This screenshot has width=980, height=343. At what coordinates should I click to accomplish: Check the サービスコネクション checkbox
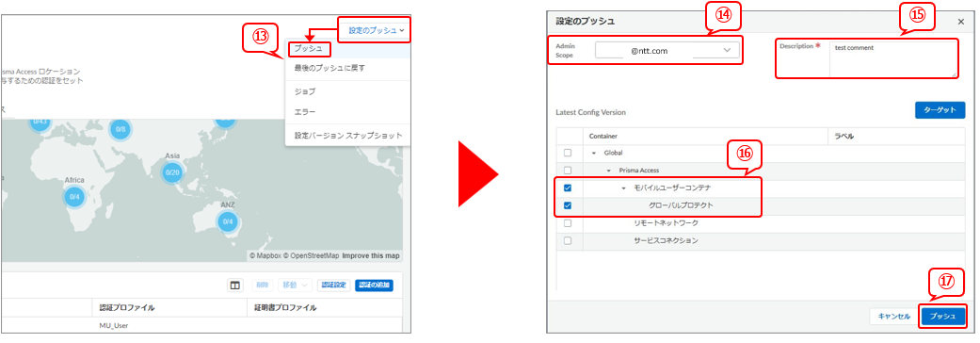pyautogui.click(x=568, y=240)
